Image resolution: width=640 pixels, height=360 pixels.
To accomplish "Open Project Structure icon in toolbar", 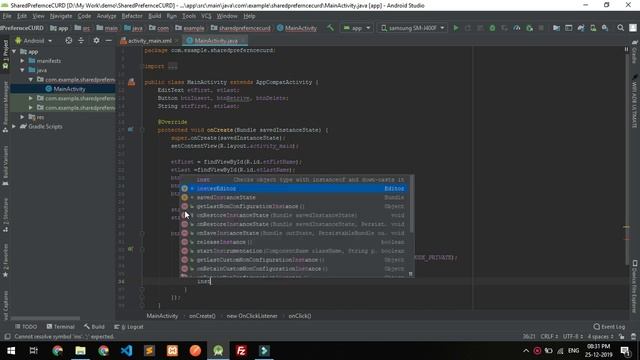I will [x=556, y=28].
